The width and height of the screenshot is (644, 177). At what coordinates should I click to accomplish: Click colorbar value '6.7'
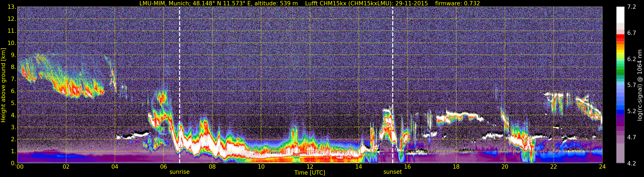(x=632, y=33)
